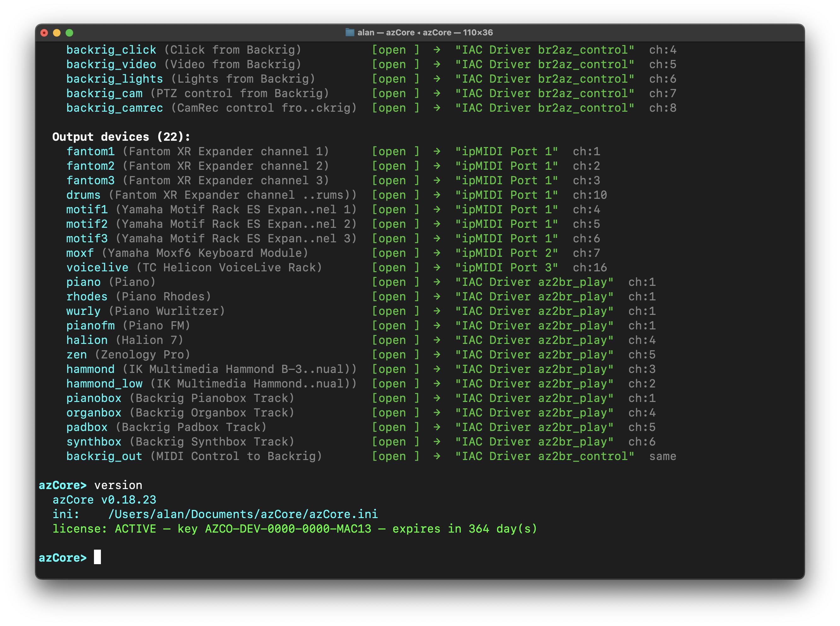
Task: Click the arrow icon beside the voicelive route
Action: click(437, 267)
